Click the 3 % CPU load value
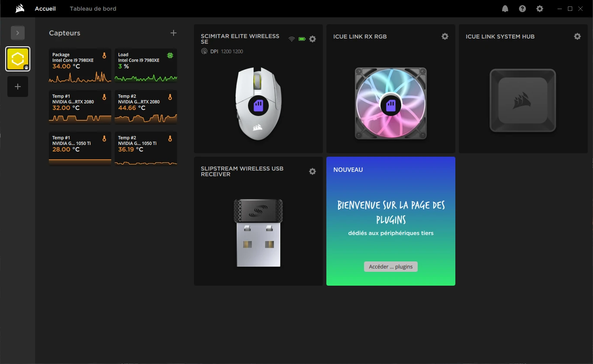 pos(123,66)
